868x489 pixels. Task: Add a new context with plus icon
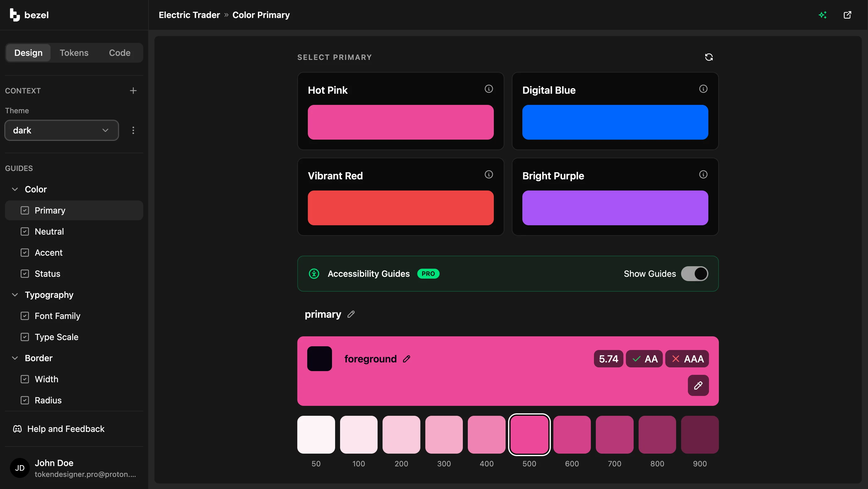[x=133, y=91]
